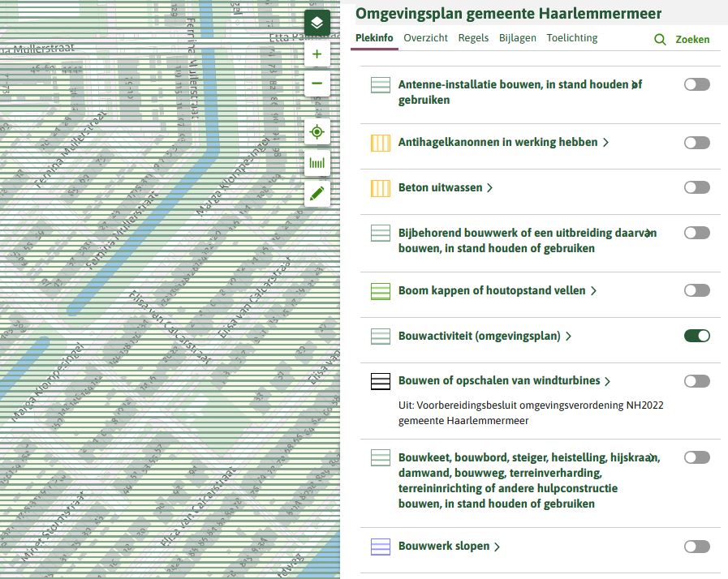This screenshot has width=728, height=579.
Task: Click the yellow Beton uitwassen legend swatch
Action: 381,188
